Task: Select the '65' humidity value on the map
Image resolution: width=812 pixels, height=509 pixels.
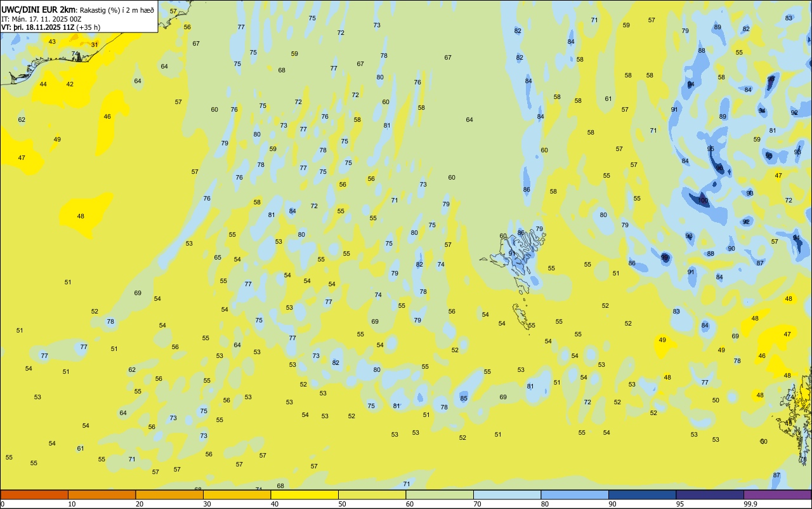Action: [218, 257]
